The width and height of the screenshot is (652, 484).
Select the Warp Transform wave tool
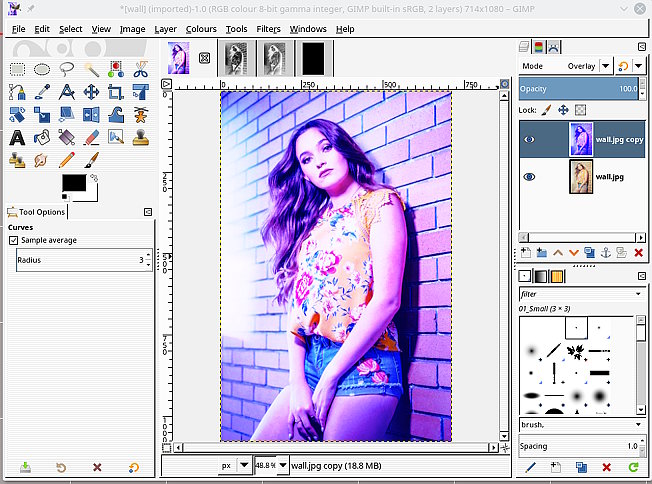116,115
